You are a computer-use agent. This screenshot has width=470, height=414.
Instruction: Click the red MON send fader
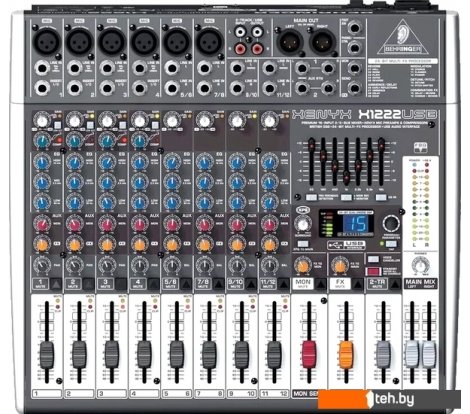pyautogui.click(x=309, y=354)
